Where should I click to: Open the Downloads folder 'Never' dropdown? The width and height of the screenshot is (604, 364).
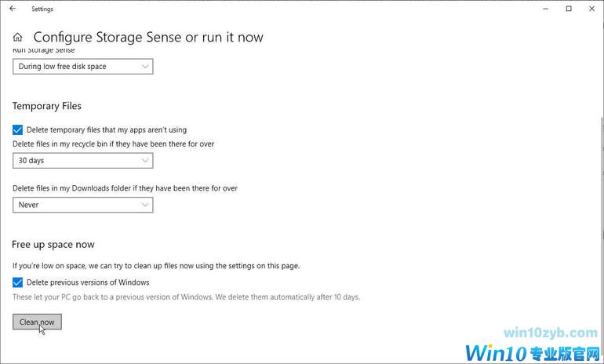pyautogui.click(x=83, y=205)
